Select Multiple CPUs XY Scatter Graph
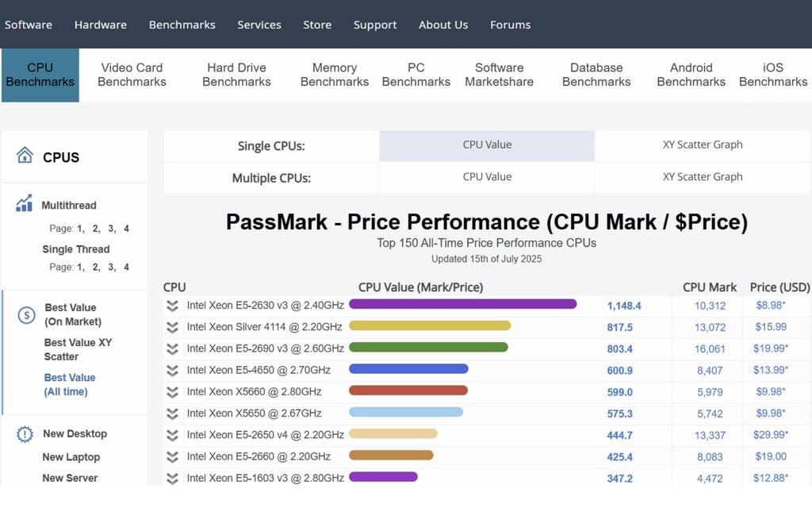812x508 pixels. [703, 177]
